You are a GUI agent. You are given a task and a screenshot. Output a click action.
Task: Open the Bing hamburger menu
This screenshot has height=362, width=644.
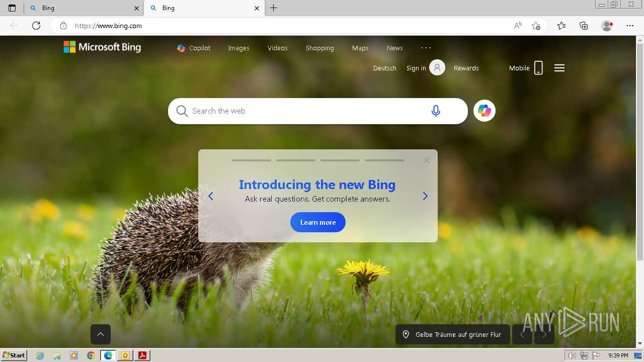559,68
